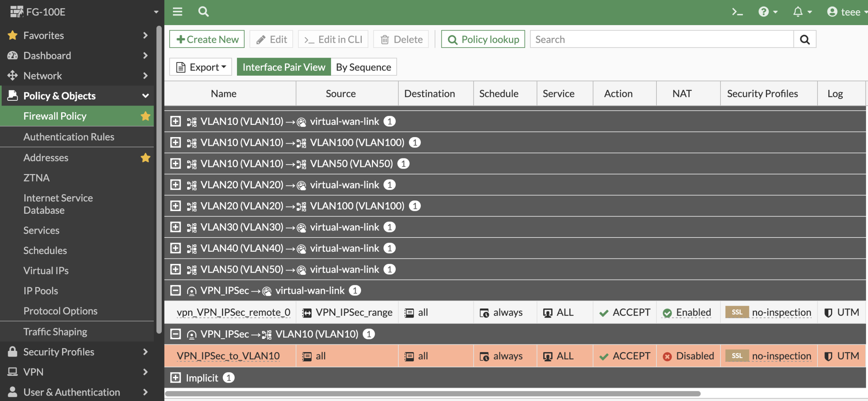Click the Disabled NAT status cell
This screenshot has height=401, width=868.
click(x=688, y=356)
